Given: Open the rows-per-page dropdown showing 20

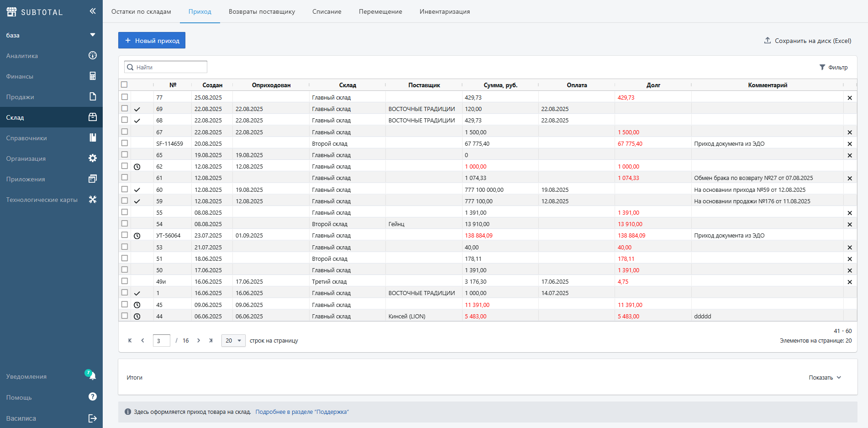Looking at the screenshot, I should pos(233,341).
